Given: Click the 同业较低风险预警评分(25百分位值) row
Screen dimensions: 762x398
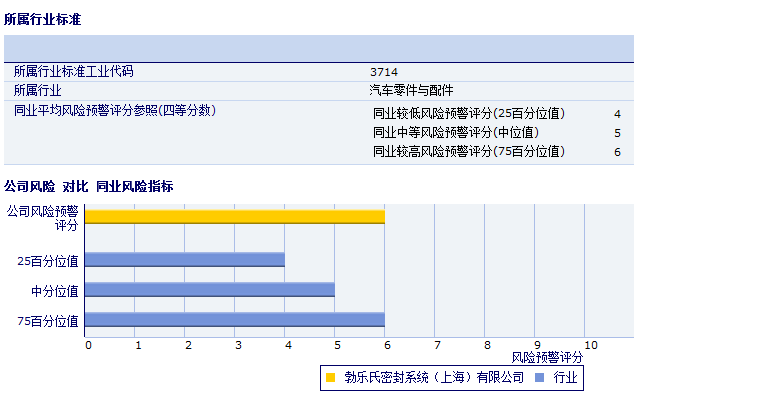Looking at the screenshot, I should click(497, 114).
